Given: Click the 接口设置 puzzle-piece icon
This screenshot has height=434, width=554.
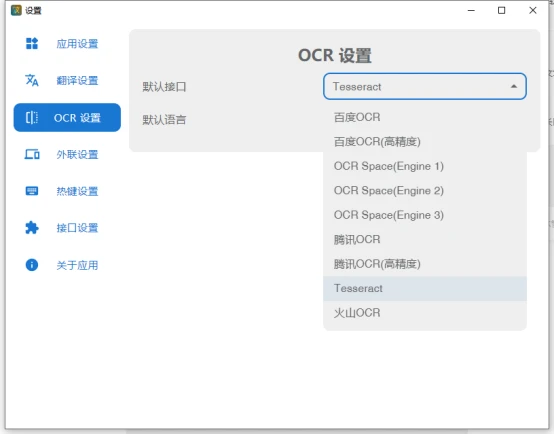Looking at the screenshot, I should pyautogui.click(x=32, y=228).
